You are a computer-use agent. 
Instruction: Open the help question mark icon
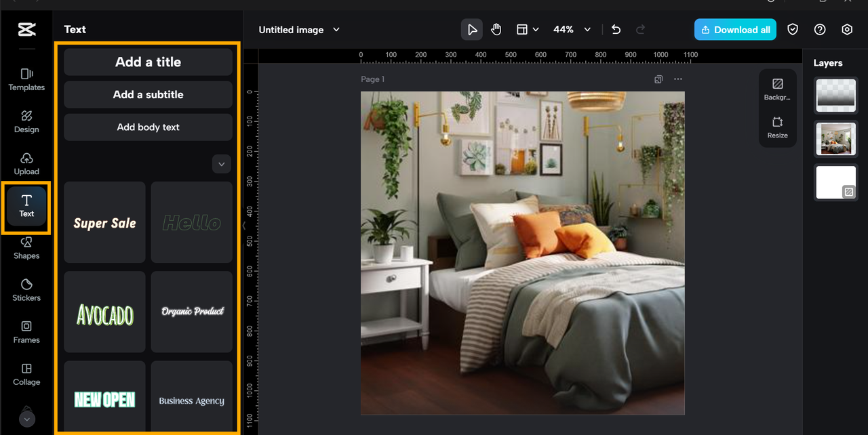820,30
